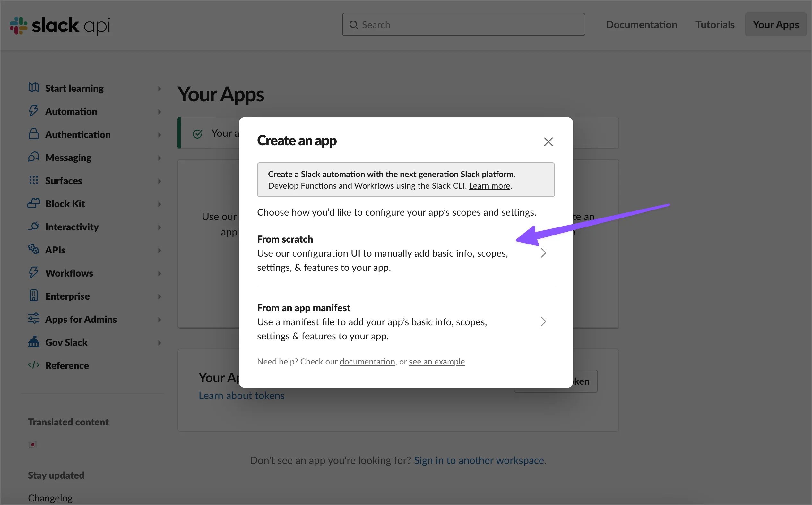
Task: Expand the Start learning sidebar section
Action: (x=159, y=89)
